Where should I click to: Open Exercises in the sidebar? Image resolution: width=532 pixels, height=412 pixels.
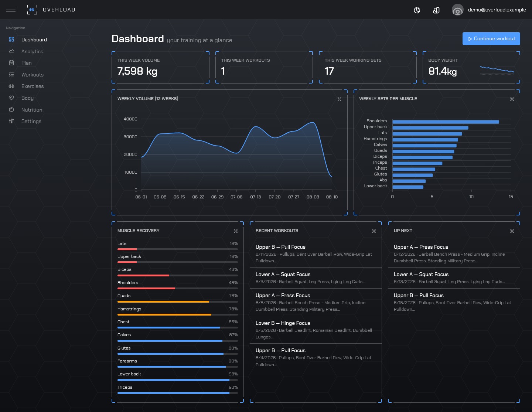coord(33,86)
